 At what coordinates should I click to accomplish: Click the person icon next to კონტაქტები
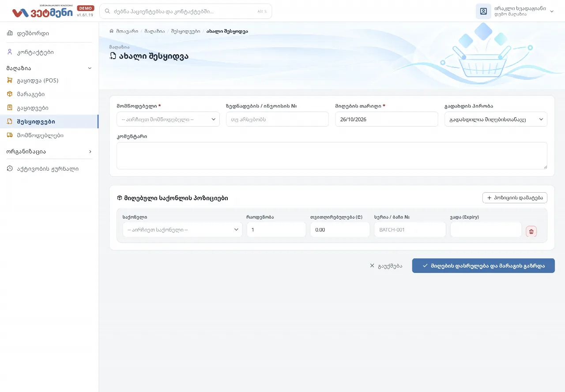pos(10,52)
